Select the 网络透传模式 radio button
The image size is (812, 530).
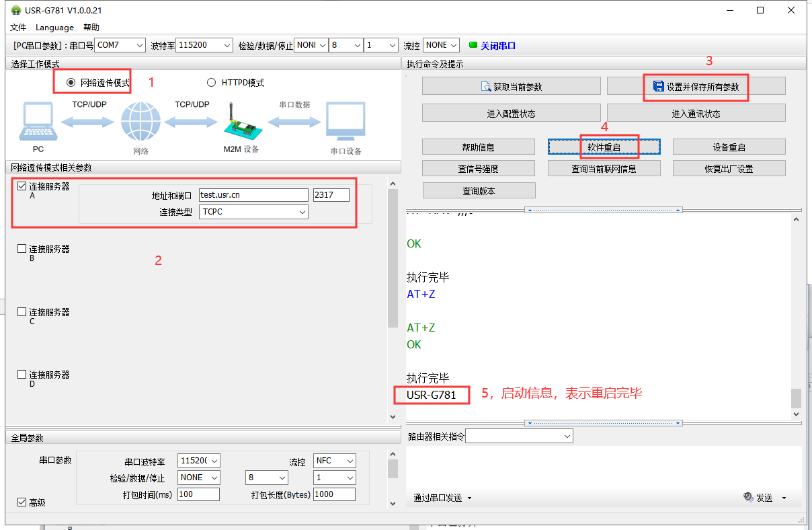pos(71,82)
